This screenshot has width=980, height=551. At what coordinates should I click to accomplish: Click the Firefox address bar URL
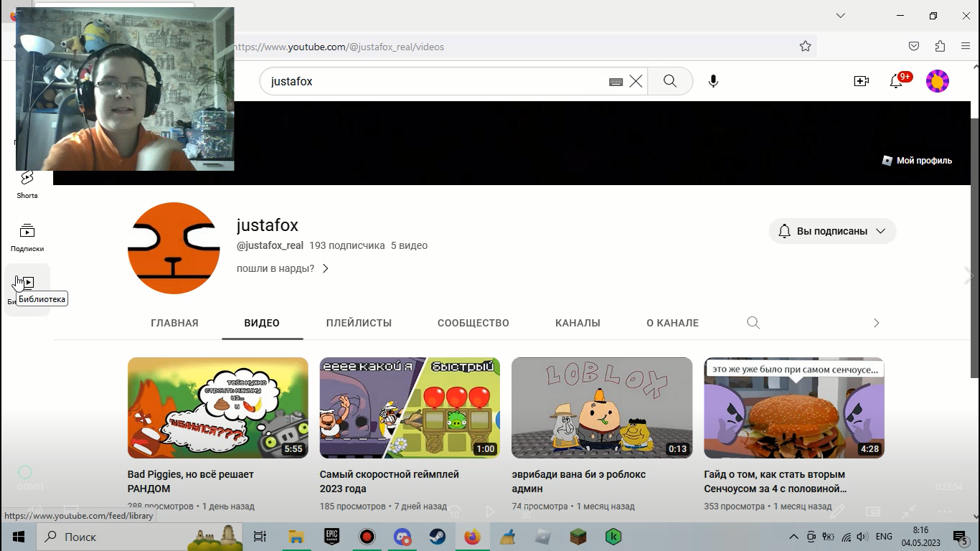click(x=339, y=47)
